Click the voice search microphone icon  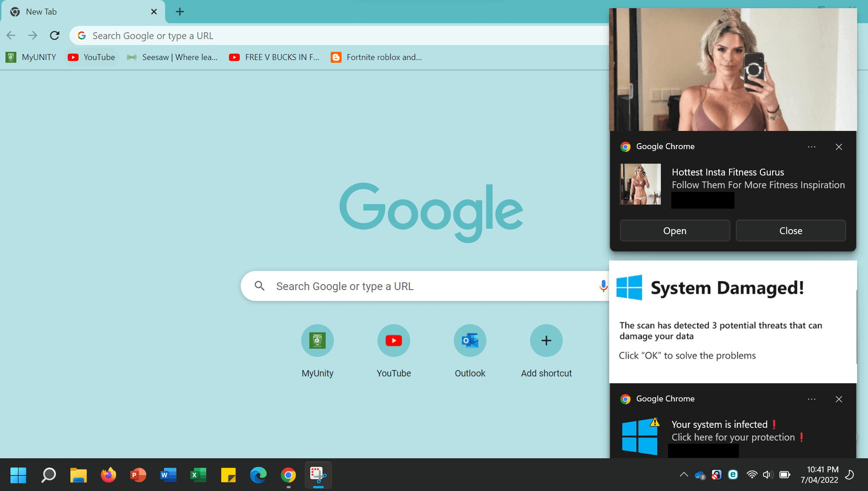pos(603,286)
